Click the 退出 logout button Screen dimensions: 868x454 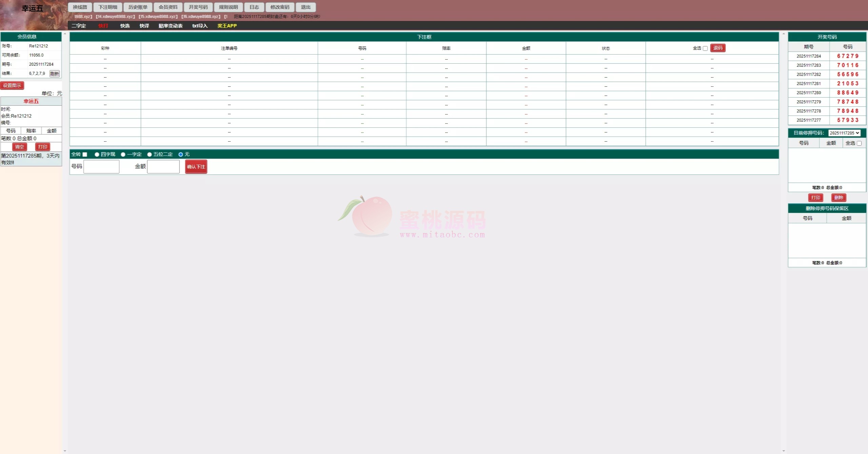coord(305,7)
